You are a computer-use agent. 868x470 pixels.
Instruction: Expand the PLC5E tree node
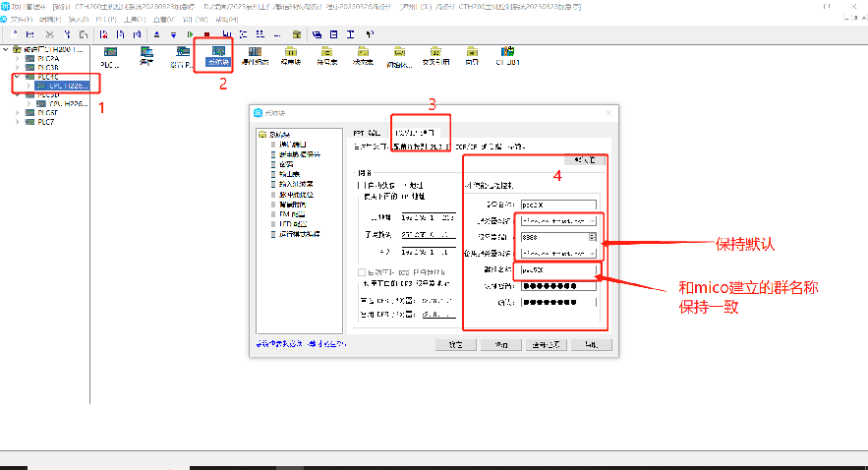click(17, 113)
